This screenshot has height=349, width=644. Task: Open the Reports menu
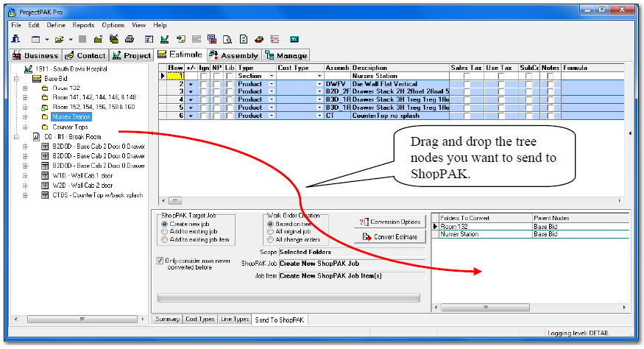[83, 25]
